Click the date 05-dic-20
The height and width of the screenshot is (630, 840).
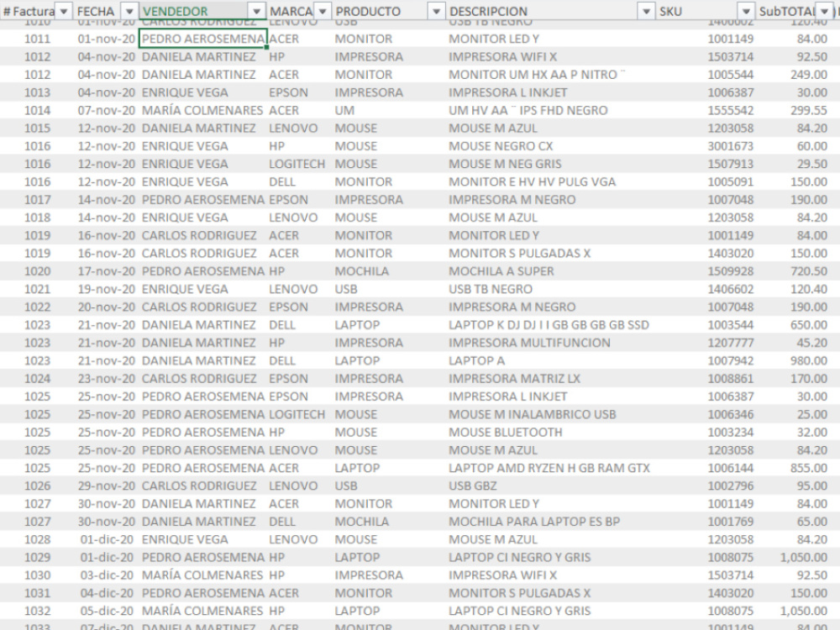pyautogui.click(x=106, y=612)
